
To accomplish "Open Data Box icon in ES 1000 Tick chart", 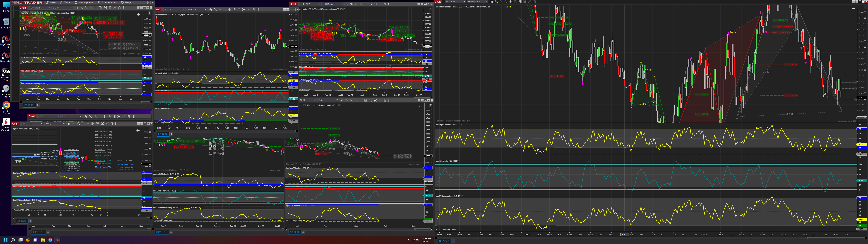I will point(234,9).
